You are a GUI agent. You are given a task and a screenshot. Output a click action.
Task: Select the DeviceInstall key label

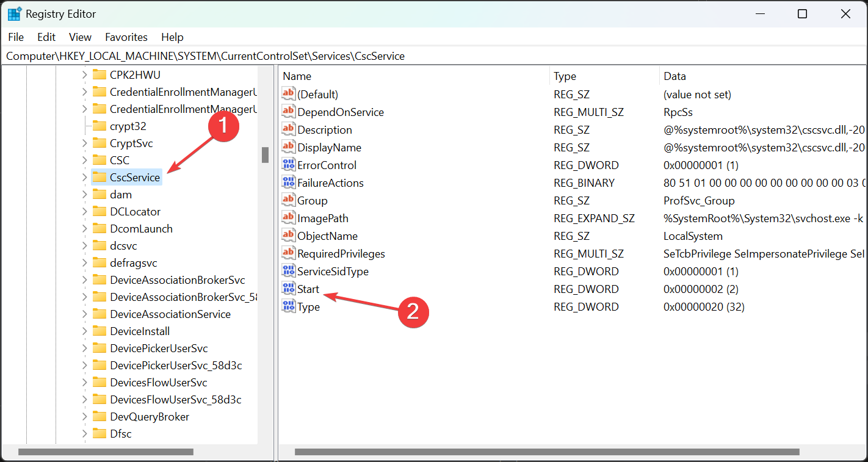(x=140, y=331)
